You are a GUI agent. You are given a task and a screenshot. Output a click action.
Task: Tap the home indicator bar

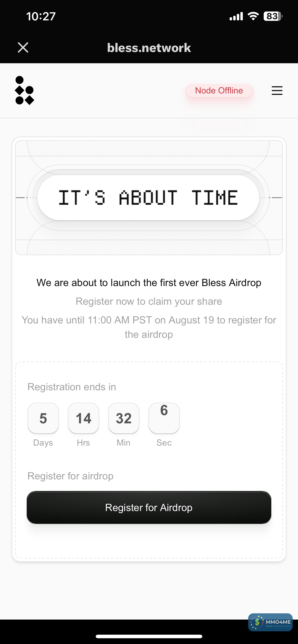[149, 636]
